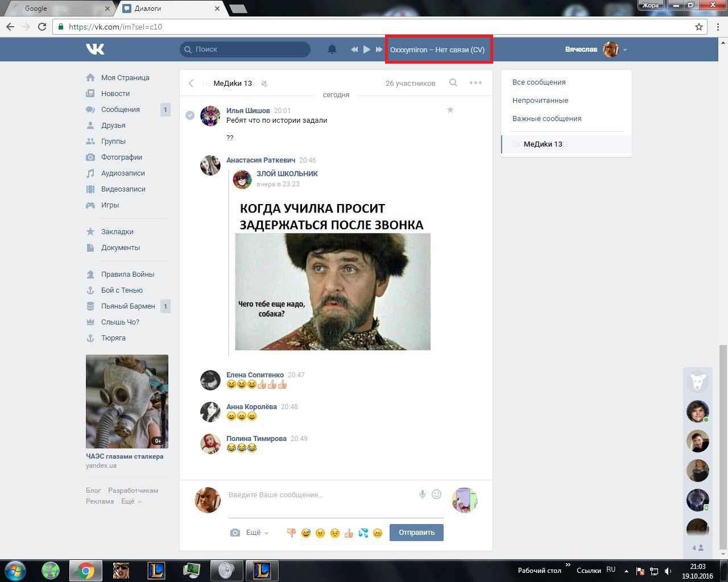
Task: Reload the page in Chrome
Action: 42,27
